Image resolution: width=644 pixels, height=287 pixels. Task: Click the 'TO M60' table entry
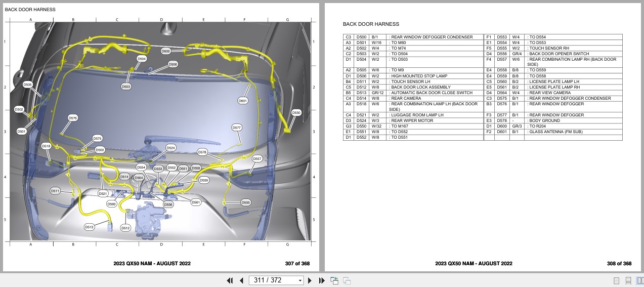tap(398, 43)
